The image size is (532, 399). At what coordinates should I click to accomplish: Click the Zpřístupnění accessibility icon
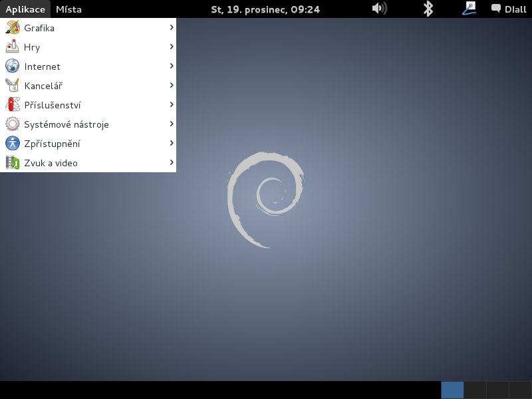click(13, 143)
